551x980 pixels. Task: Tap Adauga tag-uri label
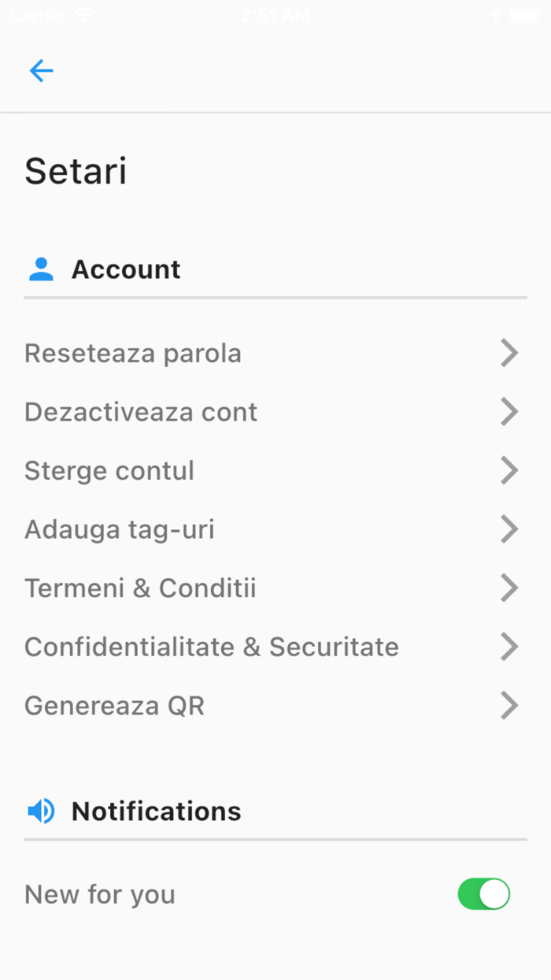120,529
